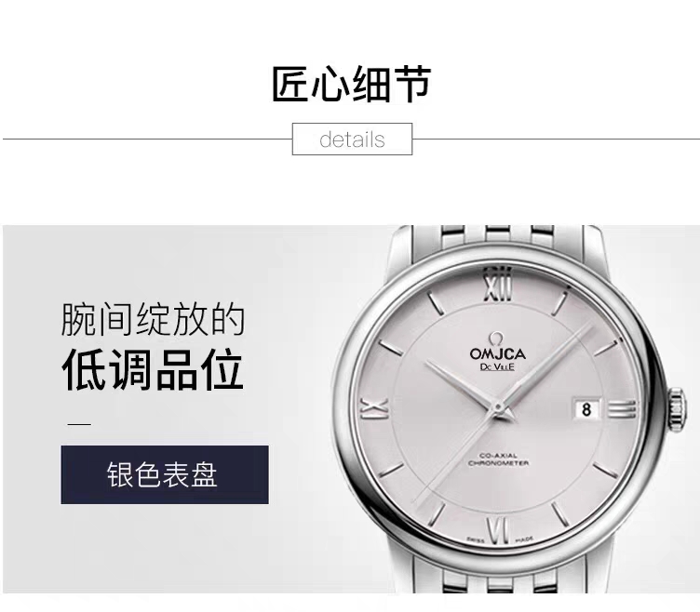This screenshot has width=700, height=612.
Task: Click the steel bracelet below the dial
Action: click(x=501, y=576)
